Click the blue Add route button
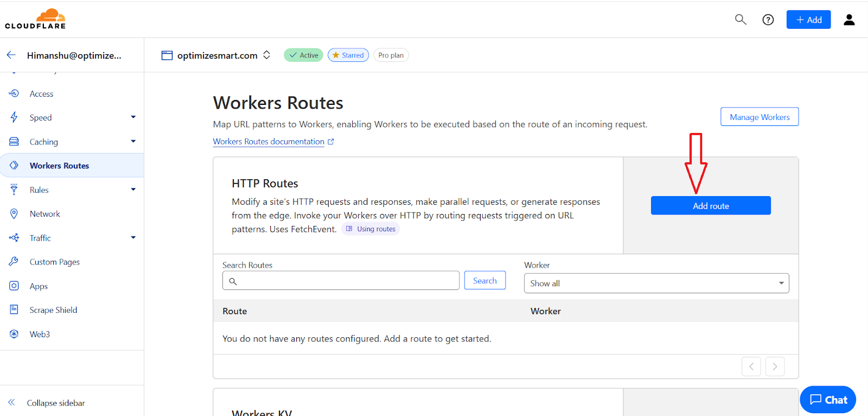 pyautogui.click(x=711, y=205)
